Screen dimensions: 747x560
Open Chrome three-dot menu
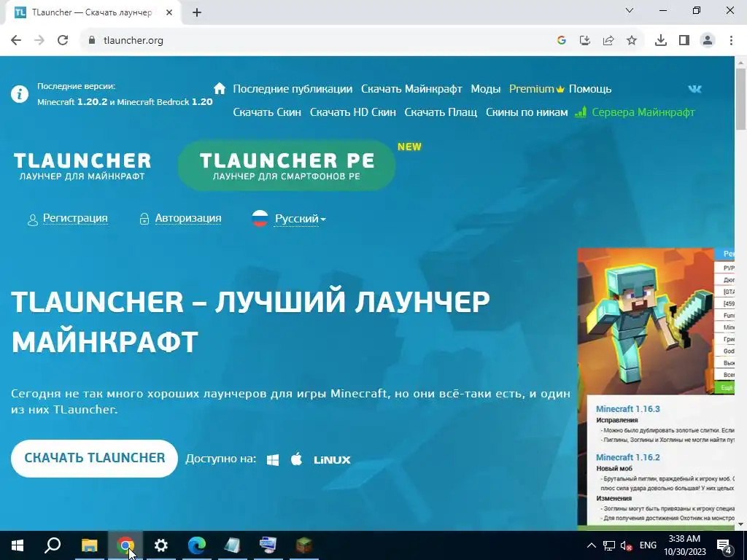tap(731, 41)
